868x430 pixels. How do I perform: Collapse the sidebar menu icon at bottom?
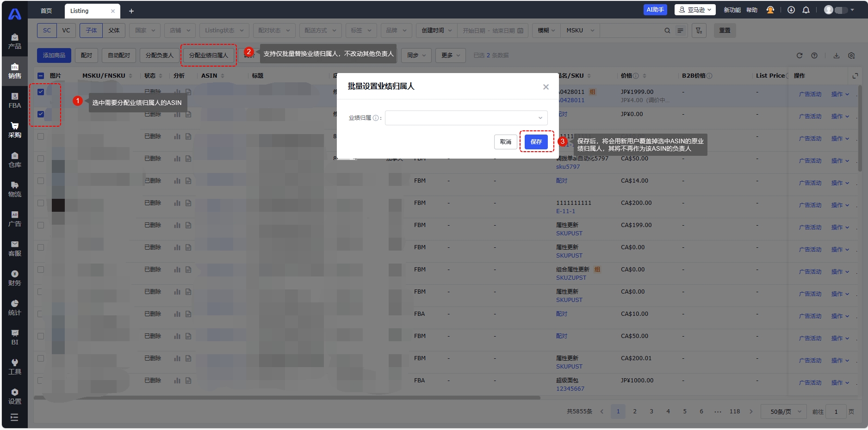[14, 418]
